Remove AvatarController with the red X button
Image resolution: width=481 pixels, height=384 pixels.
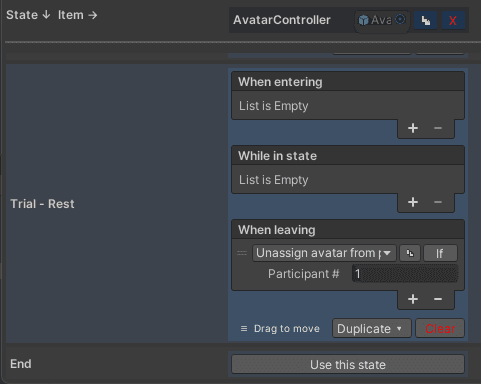[x=453, y=21]
